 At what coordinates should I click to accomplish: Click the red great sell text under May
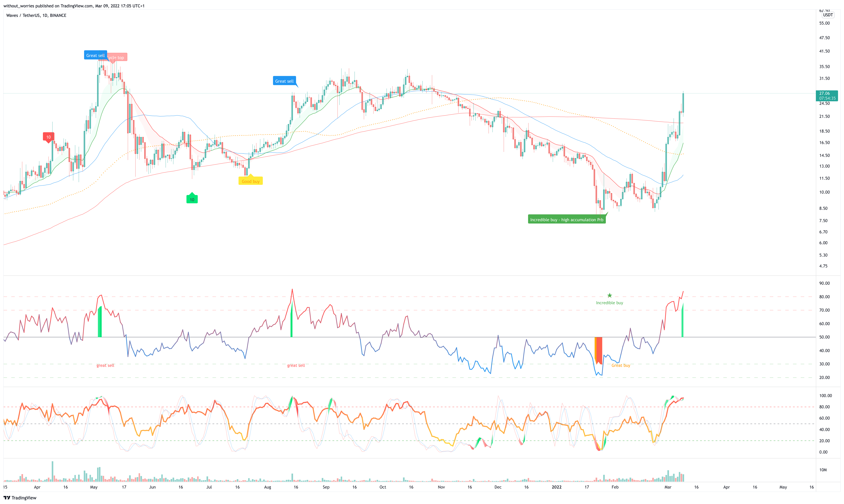[105, 365]
